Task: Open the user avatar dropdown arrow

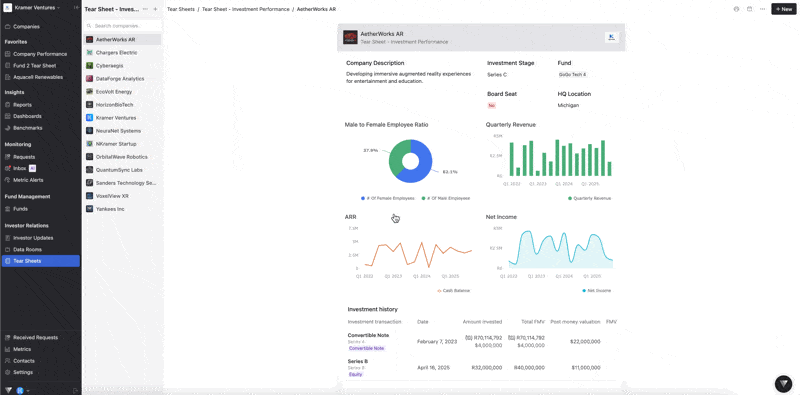Action: pyautogui.click(x=28, y=390)
